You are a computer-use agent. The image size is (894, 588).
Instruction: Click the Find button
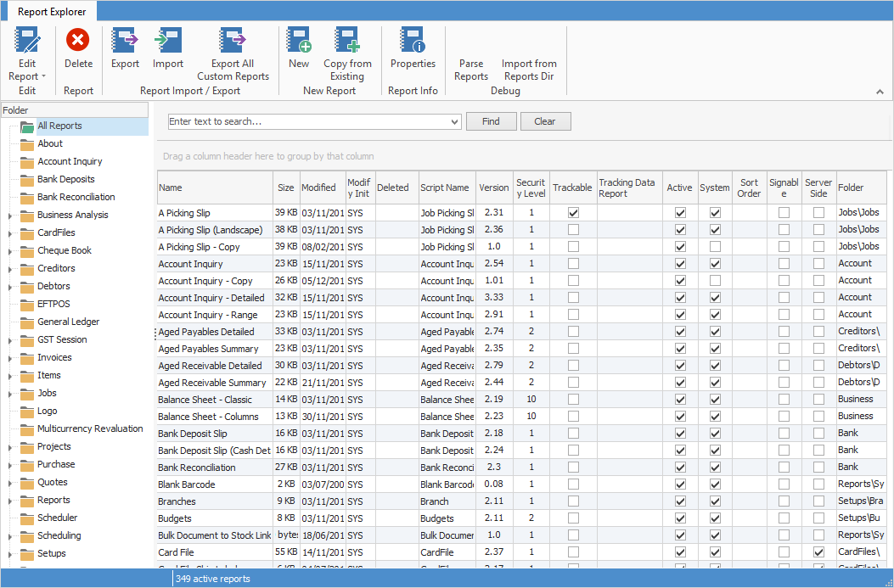click(491, 120)
